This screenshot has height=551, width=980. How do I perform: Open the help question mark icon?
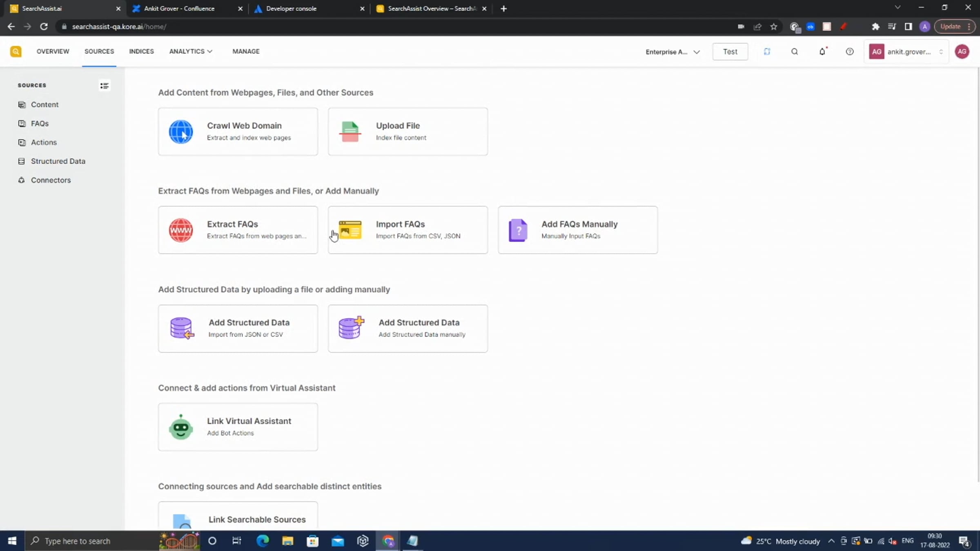(850, 51)
